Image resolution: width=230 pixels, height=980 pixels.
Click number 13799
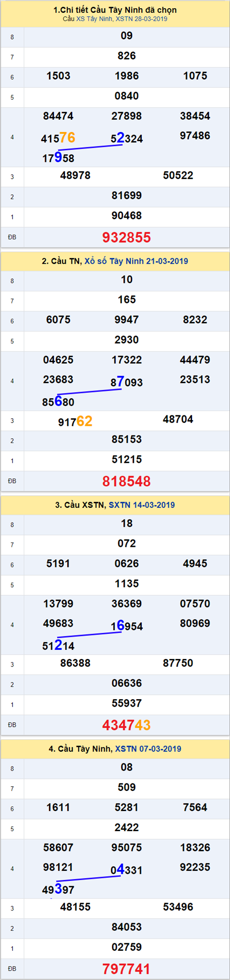tap(58, 604)
